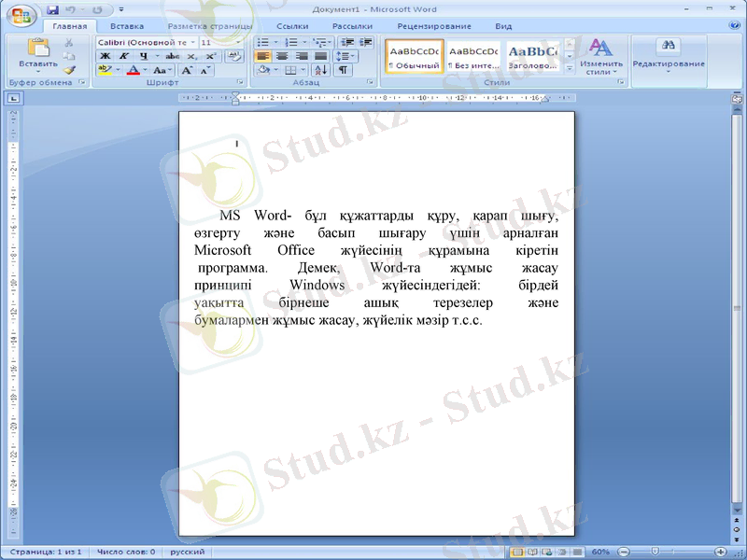Image resolution: width=747 pixels, height=560 pixels.
Task: Apply strikethrough to selected text
Action: [171, 56]
